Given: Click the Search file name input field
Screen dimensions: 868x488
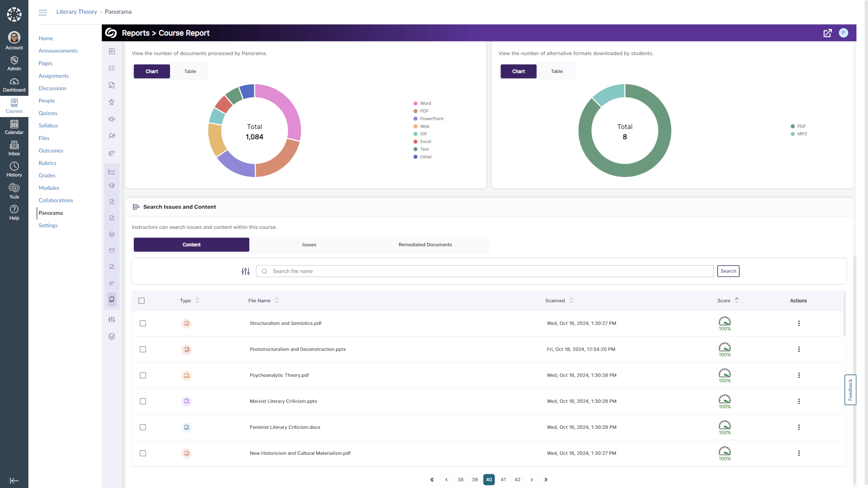Looking at the screenshot, I should click(485, 271).
